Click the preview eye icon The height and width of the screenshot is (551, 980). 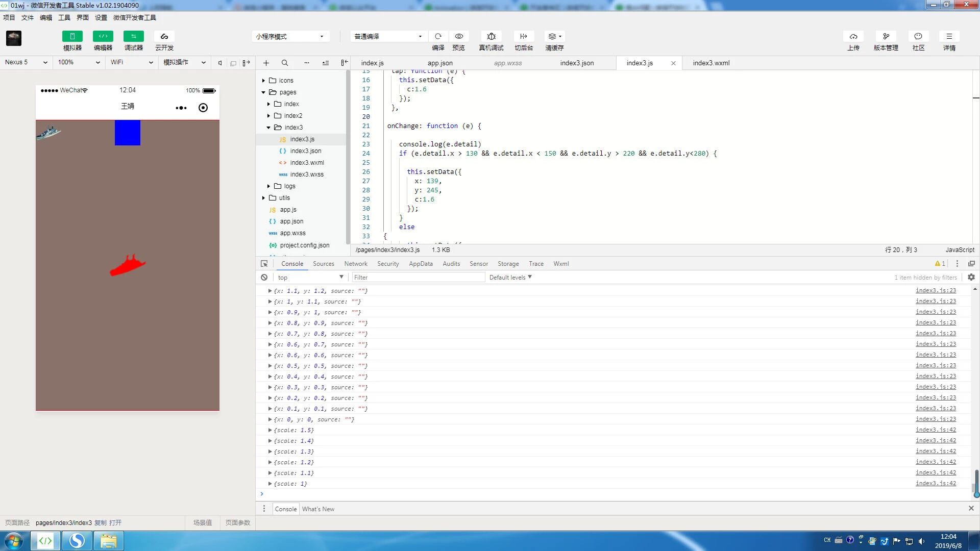tap(459, 36)
